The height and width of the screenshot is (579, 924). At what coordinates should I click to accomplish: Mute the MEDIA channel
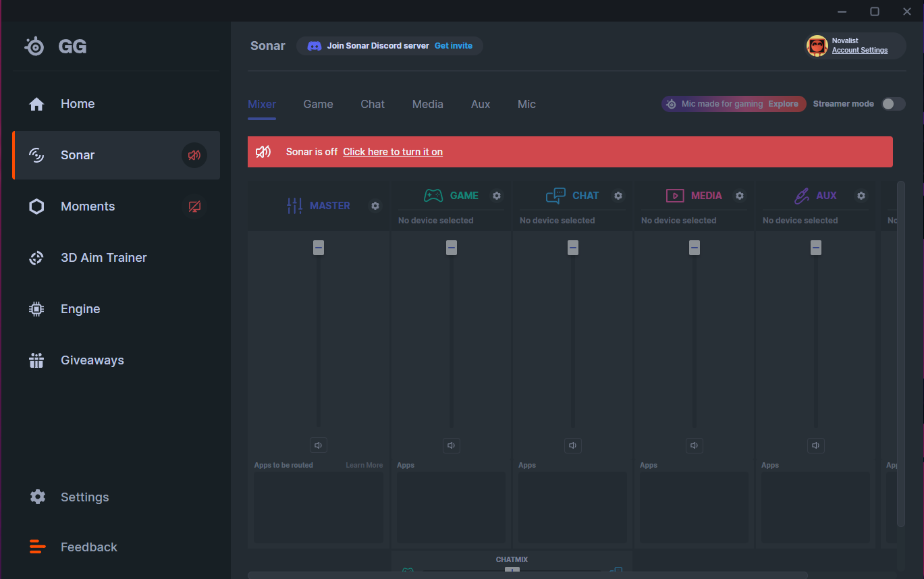(x=695, y=445)
